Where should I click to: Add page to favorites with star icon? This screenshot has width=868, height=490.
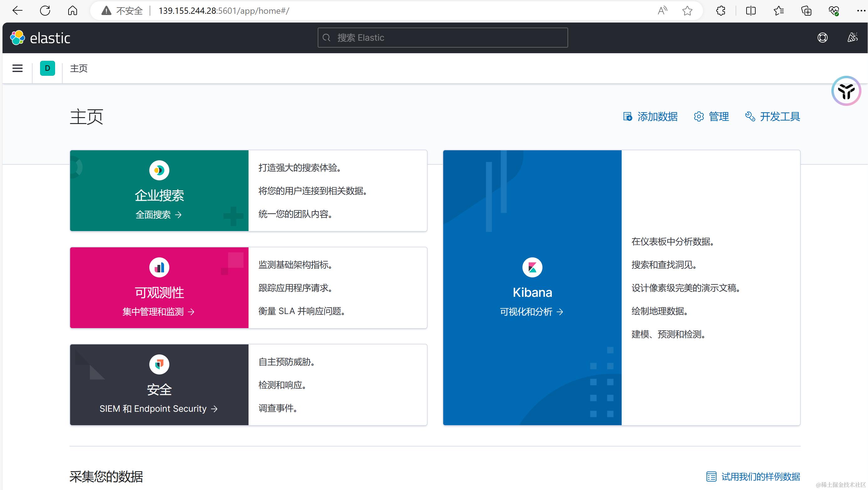tap(687, 11)
